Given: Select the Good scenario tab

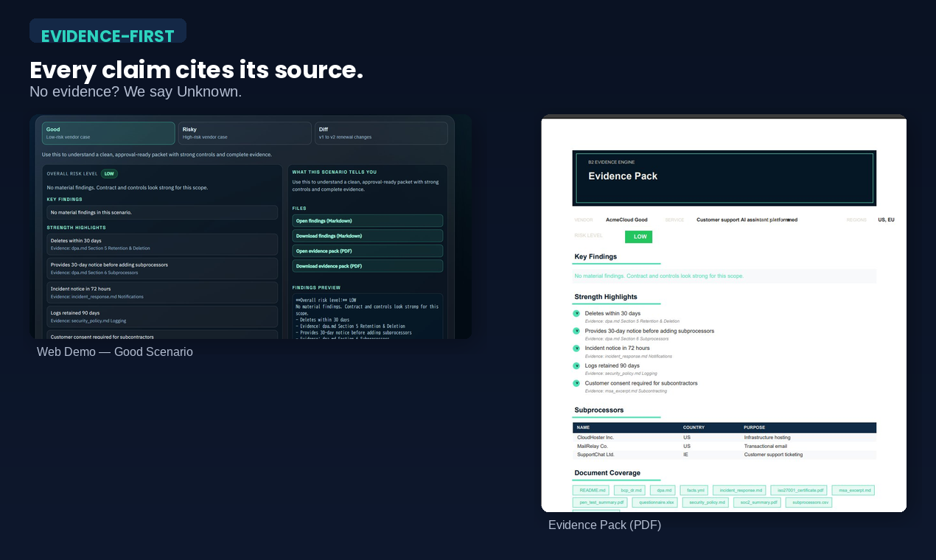Looking at the screenshot, I should click(x=108, y=133).
